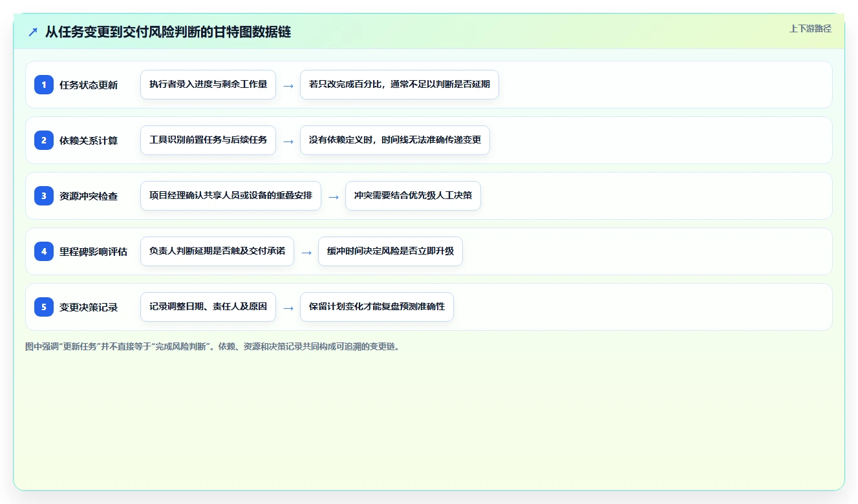858x504 pixels.
Task: Open the 若只改完成百分比 result box
Action: click(399, 85)
